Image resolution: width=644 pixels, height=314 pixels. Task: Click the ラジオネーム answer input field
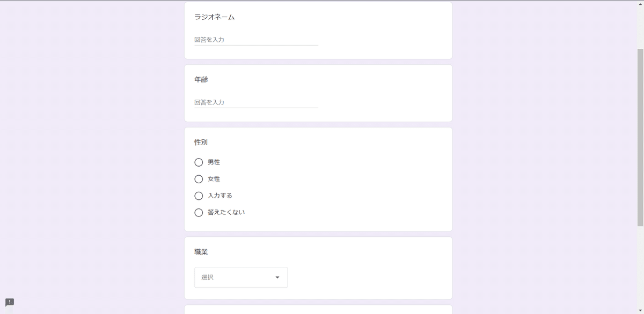pyautogui.click(x=256, y=40)
